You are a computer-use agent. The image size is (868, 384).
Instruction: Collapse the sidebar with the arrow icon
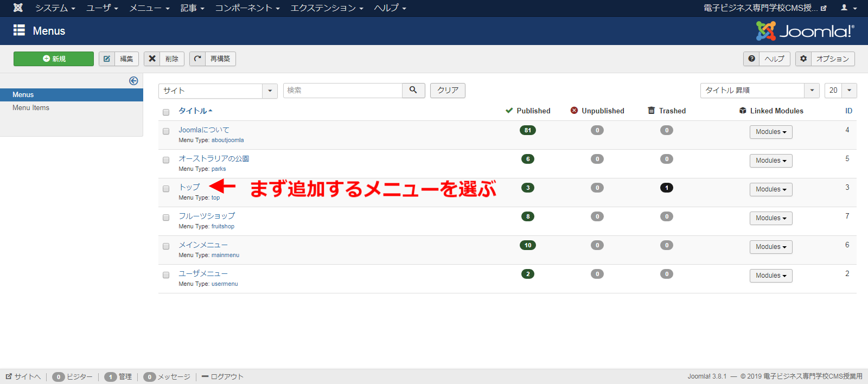pyautogui.click(x=133, y=81)
